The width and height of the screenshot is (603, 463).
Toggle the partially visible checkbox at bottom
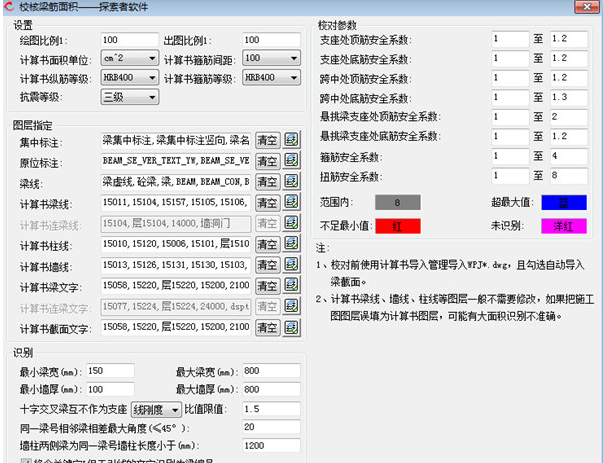pos(25,460)
